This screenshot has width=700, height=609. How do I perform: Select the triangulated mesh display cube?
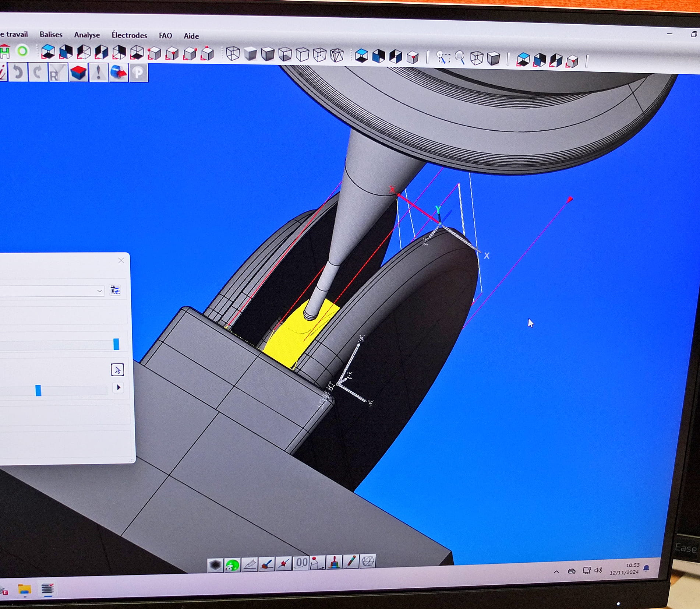coord(337,55)
